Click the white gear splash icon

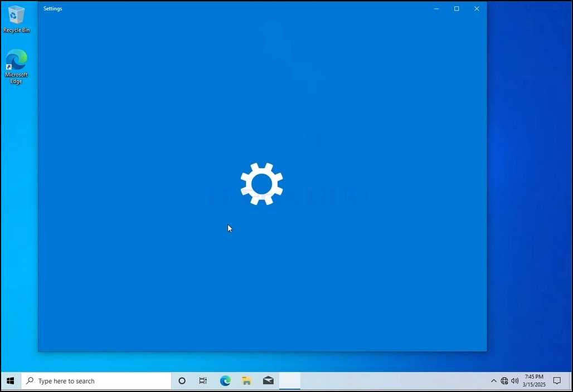click(261, 184)
